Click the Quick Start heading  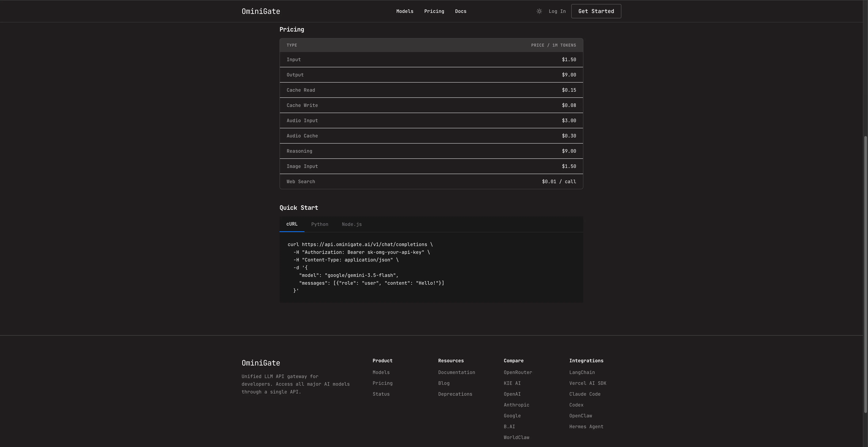pos(299,208)
